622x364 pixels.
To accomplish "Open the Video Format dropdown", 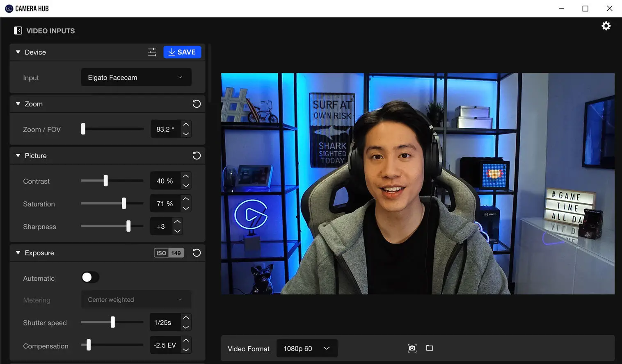I will point(307,348).
